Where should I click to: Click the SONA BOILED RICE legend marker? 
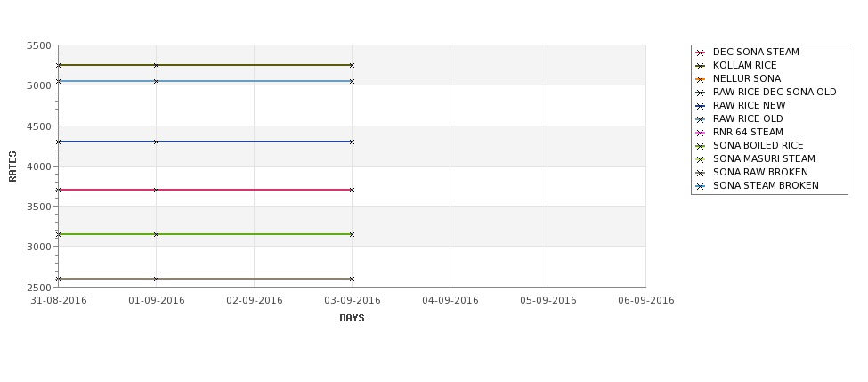[701, 146]
